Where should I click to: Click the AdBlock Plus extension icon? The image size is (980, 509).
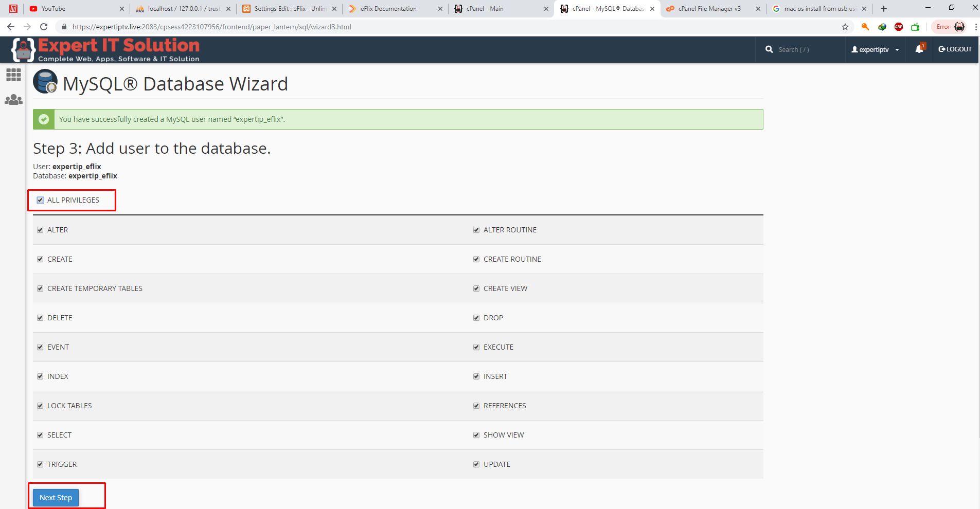point(899,27)
